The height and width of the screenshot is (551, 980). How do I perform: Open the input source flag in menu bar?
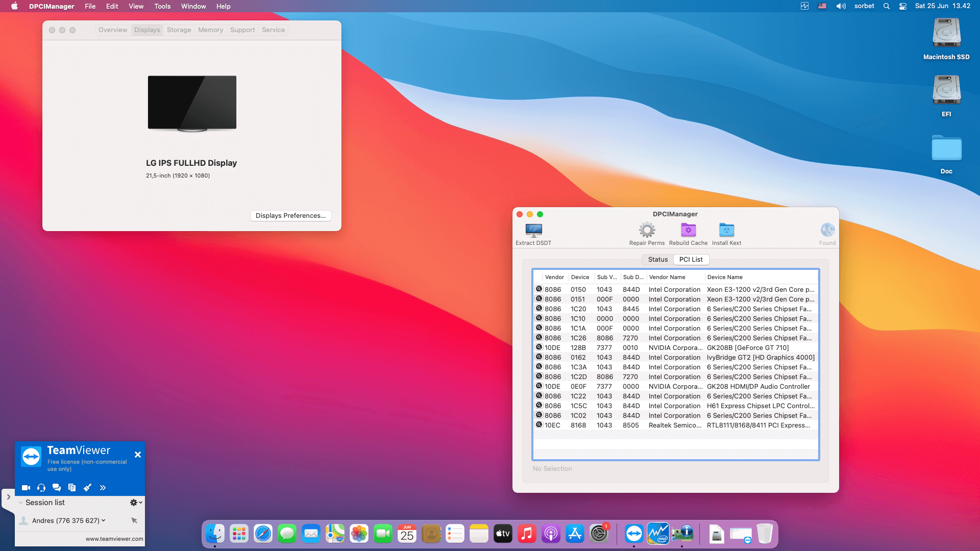[822, 6]
